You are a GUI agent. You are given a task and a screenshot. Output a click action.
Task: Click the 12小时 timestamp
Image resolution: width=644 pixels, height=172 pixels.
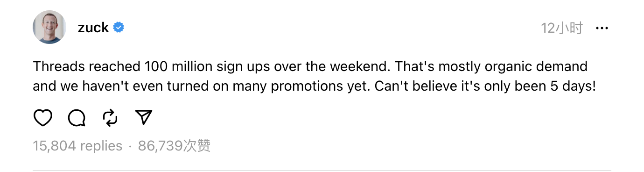click(x=562, y=28)
